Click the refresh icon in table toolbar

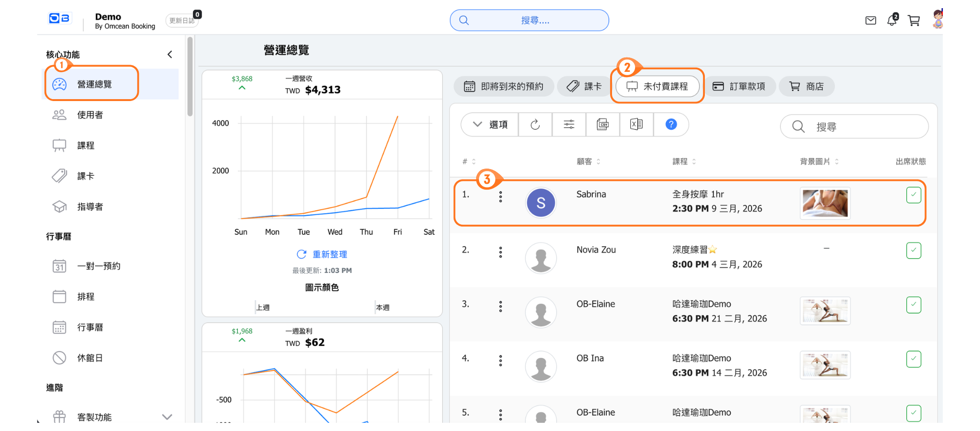tap(535, 125)
